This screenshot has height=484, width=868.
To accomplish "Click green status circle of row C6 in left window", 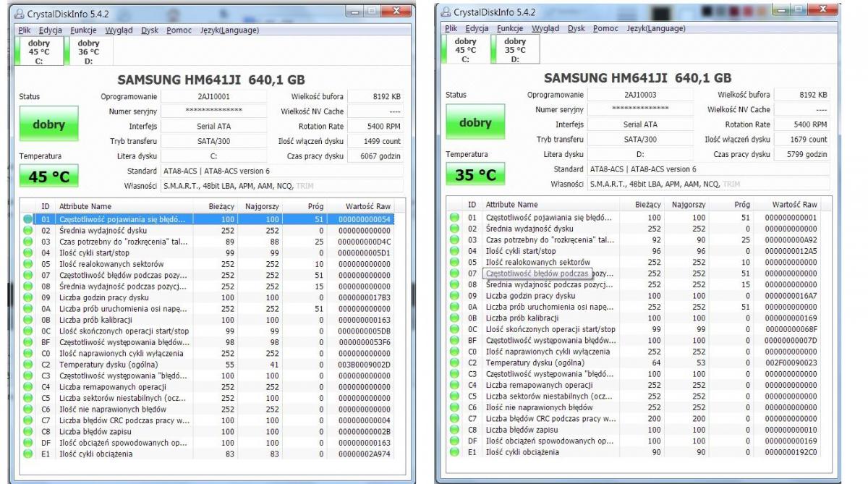I will tap(28, 409).
